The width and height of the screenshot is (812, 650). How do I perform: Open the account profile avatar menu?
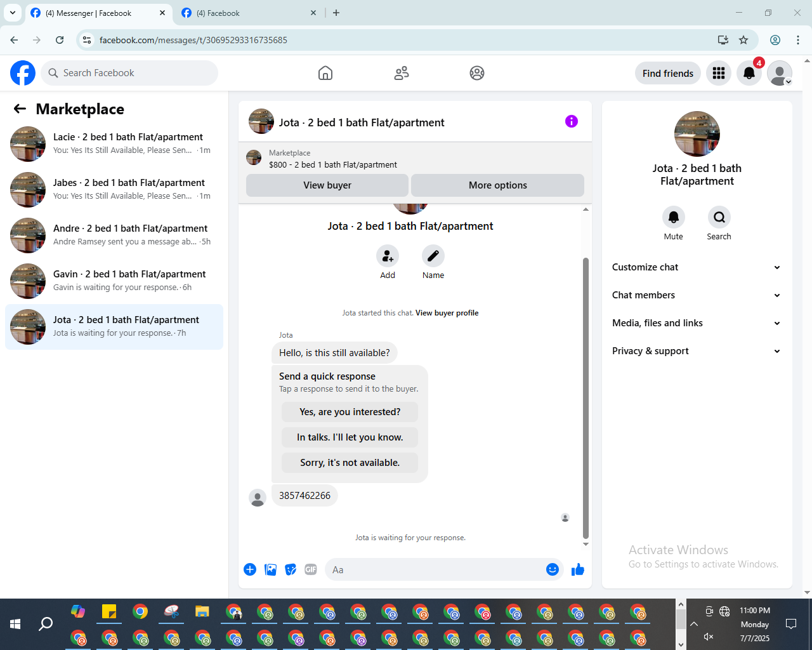pos(780,73)
